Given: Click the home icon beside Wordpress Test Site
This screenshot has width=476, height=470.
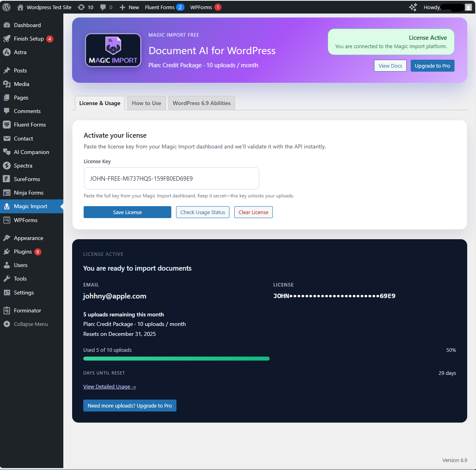Looking at the screenshot, I should tap(20, 7).
